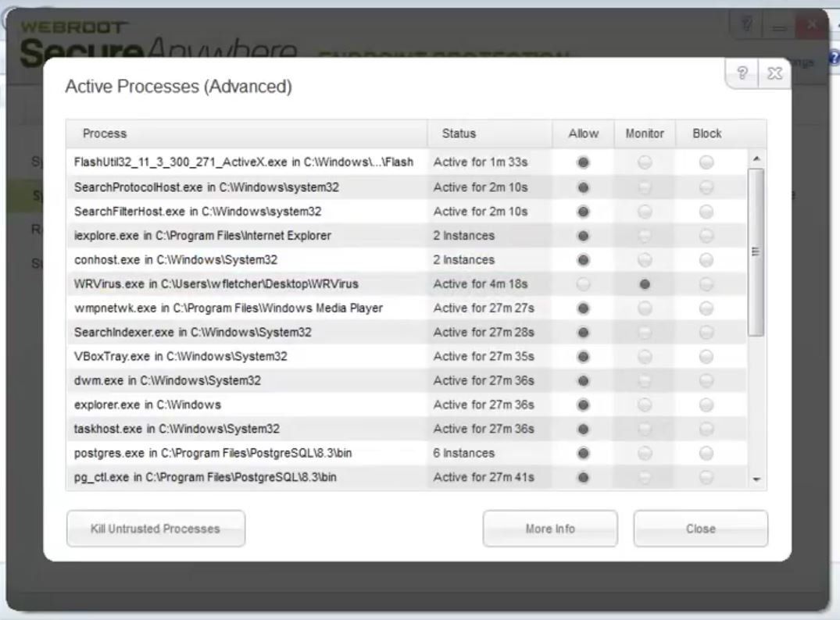Select postgres.exe process name
The width and height of the screenshot is (840, 620).
point(213,453)
